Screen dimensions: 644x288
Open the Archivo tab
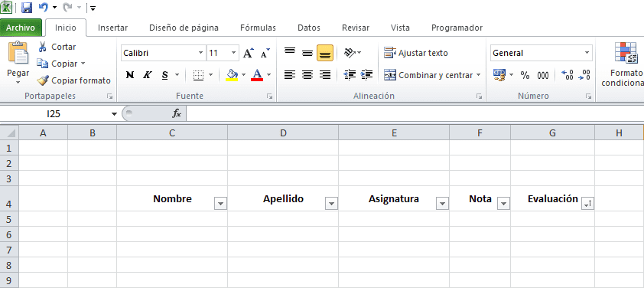21,28
